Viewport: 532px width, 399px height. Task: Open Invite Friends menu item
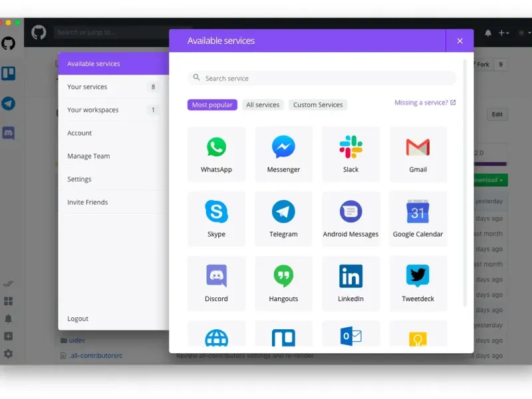point(114,202)
